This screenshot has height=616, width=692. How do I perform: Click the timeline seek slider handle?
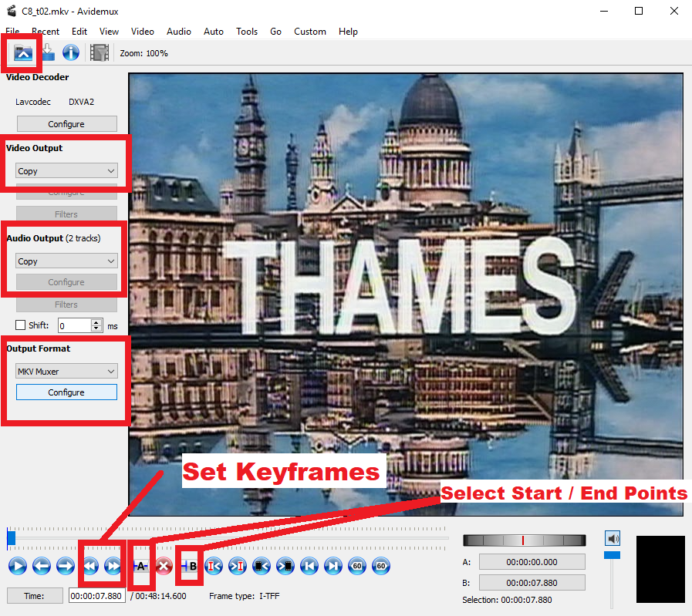[11, 537]
